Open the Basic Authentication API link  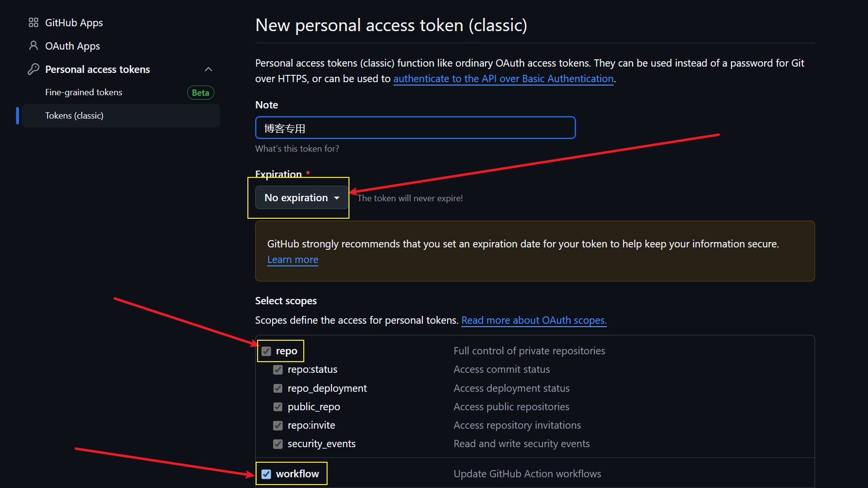point(503,79)
